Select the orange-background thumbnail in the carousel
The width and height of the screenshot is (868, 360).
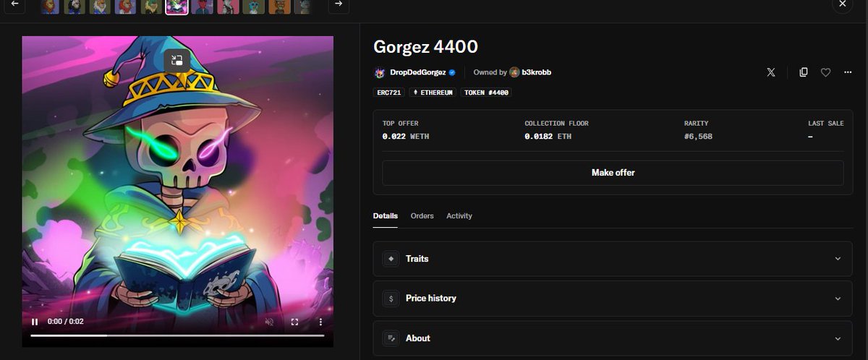pyautogui.click(x=279, y=7)
